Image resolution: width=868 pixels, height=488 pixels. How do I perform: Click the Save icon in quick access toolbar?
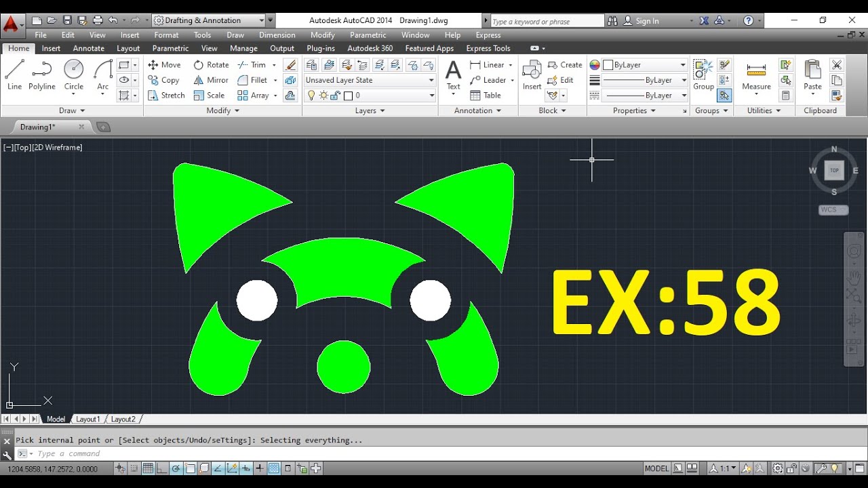click(67, 20)
